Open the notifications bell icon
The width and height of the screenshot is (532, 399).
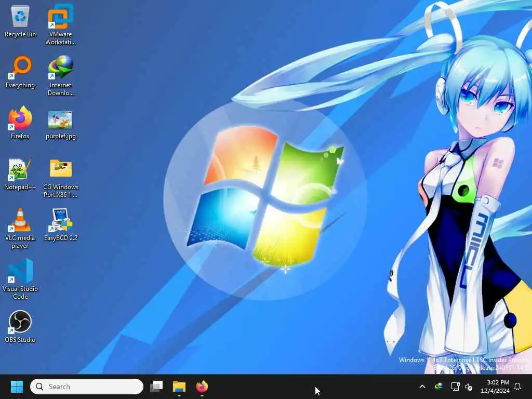coord(517,387)
